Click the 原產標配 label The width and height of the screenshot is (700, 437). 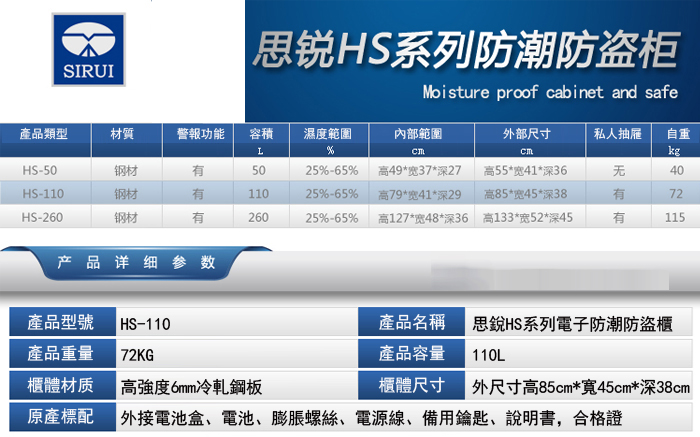tap(60, 416)
